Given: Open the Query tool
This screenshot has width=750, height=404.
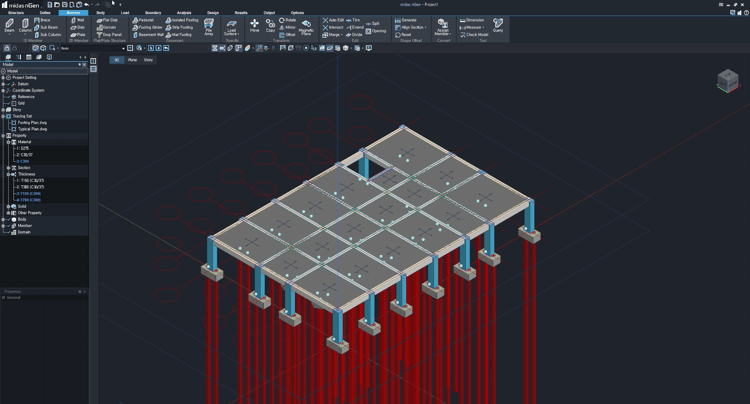Looking at the screenshot, I should [x=497, y=25].
